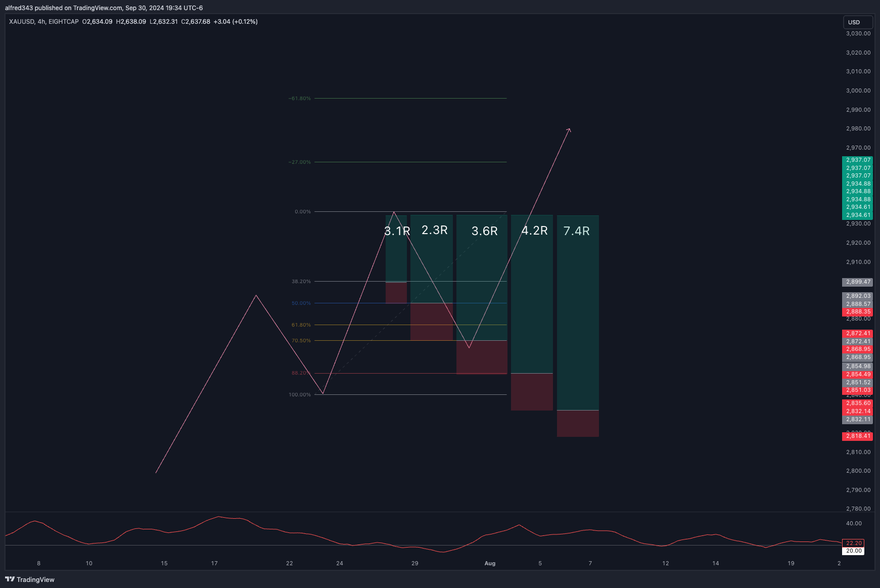Select the XAUUSD, 4h, EIGHTCAP symbol title

[44, 22]
